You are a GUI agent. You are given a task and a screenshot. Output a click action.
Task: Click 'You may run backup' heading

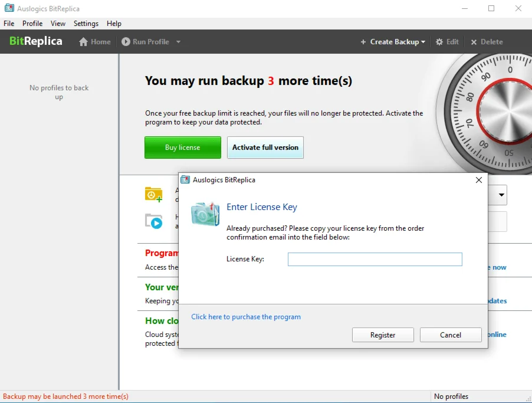click(248, 81)
